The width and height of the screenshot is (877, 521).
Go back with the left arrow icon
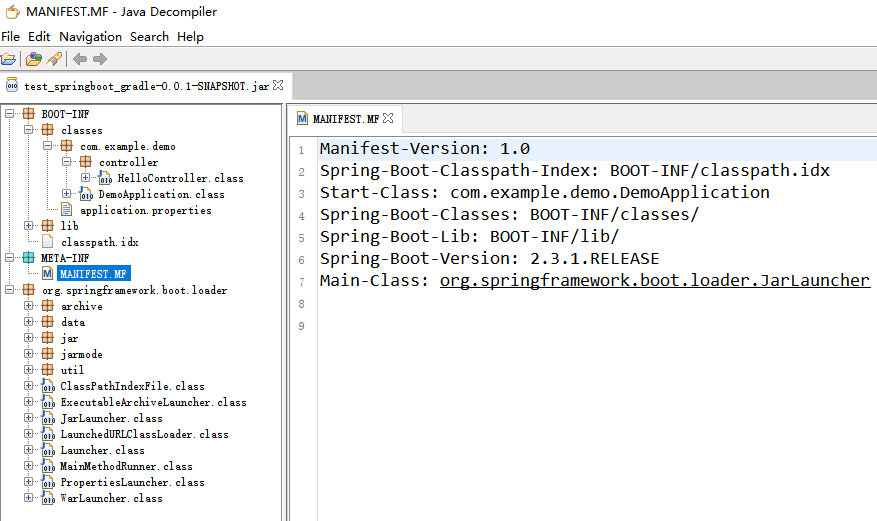(x=80, y=59)
